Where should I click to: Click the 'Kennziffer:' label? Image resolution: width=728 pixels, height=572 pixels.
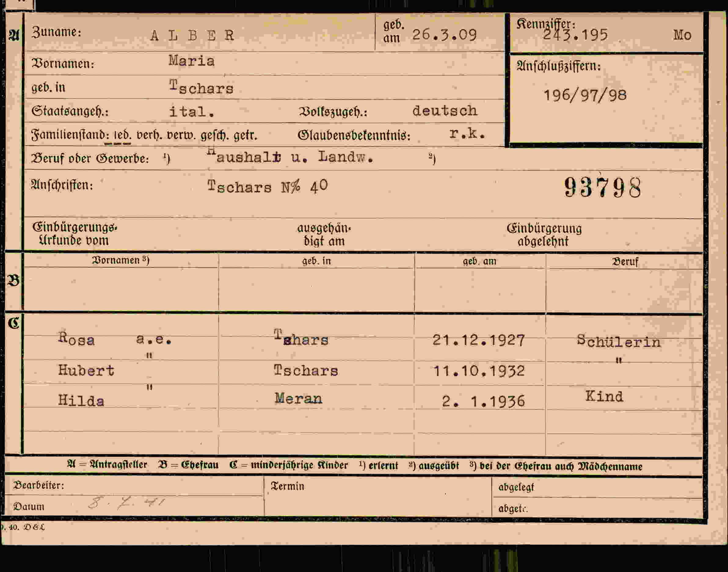pyautogui.click(x=546, y=24)
